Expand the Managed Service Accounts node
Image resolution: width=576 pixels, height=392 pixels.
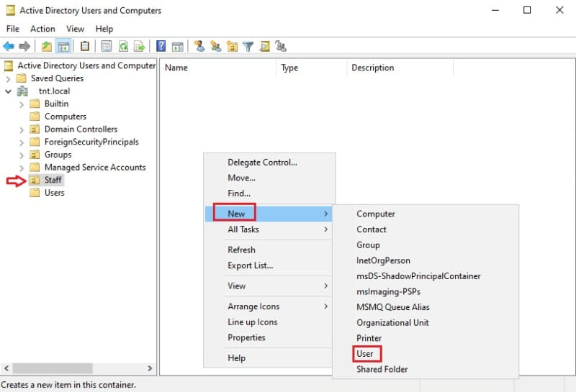point(22,168)
